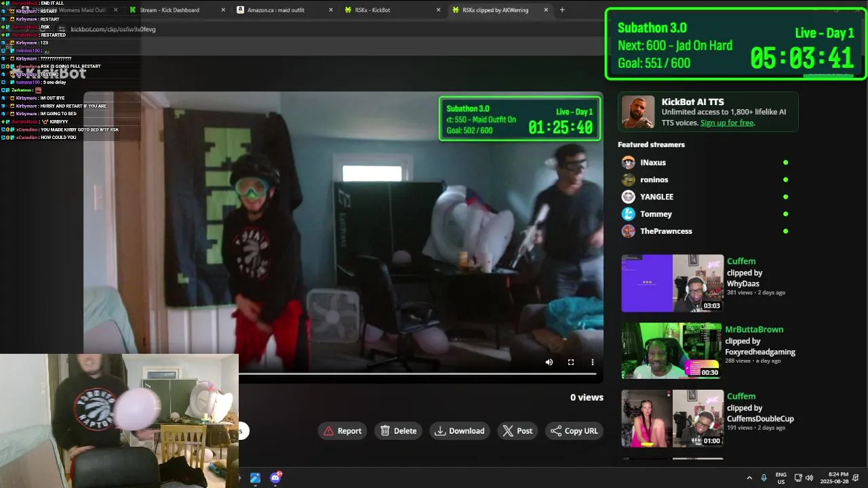The height and width of the screenshot is (488, 868).
Task: Show hidden system tray icons chevron
Action: [x=749, y=478]
